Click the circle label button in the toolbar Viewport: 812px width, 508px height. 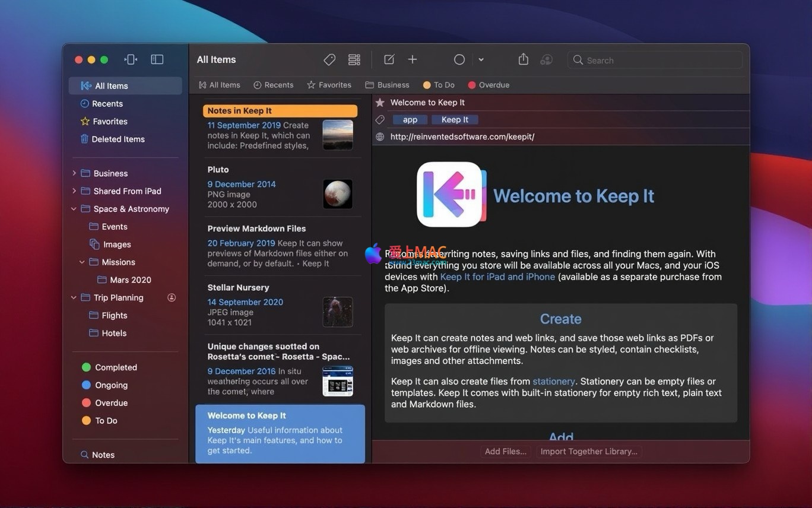[x=459, y=60]
